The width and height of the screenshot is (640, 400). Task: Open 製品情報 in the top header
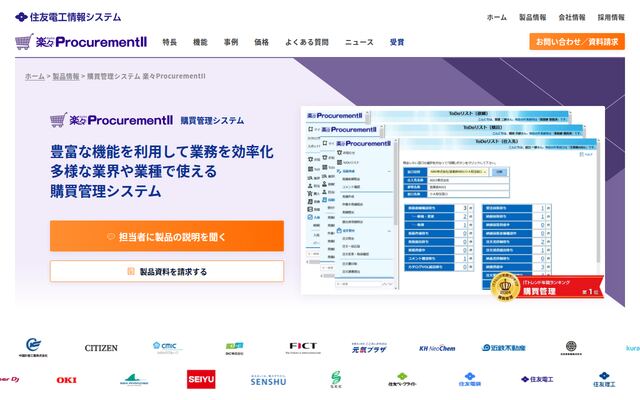coord(532,17)
